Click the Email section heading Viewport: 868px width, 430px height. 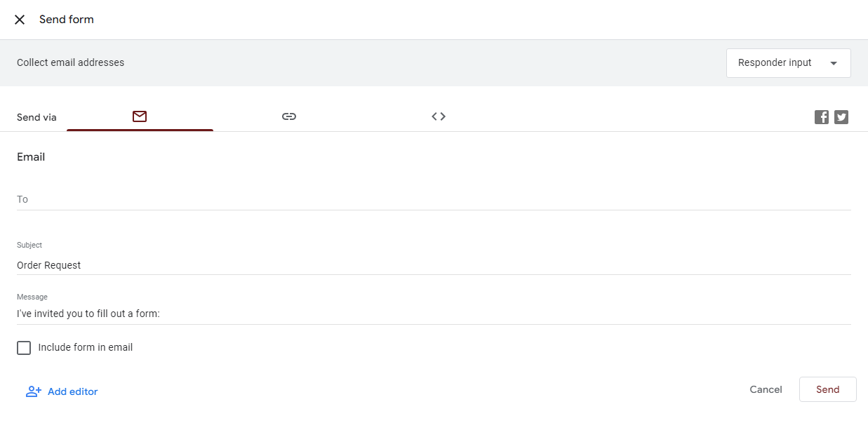tap(31, 157)
